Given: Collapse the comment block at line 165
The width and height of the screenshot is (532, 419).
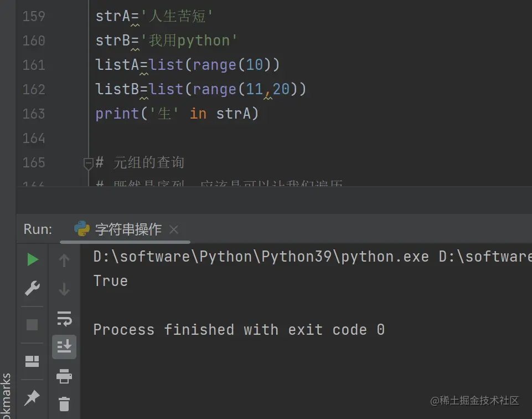Looking at the screenshot, I should [x=88, y=163].
